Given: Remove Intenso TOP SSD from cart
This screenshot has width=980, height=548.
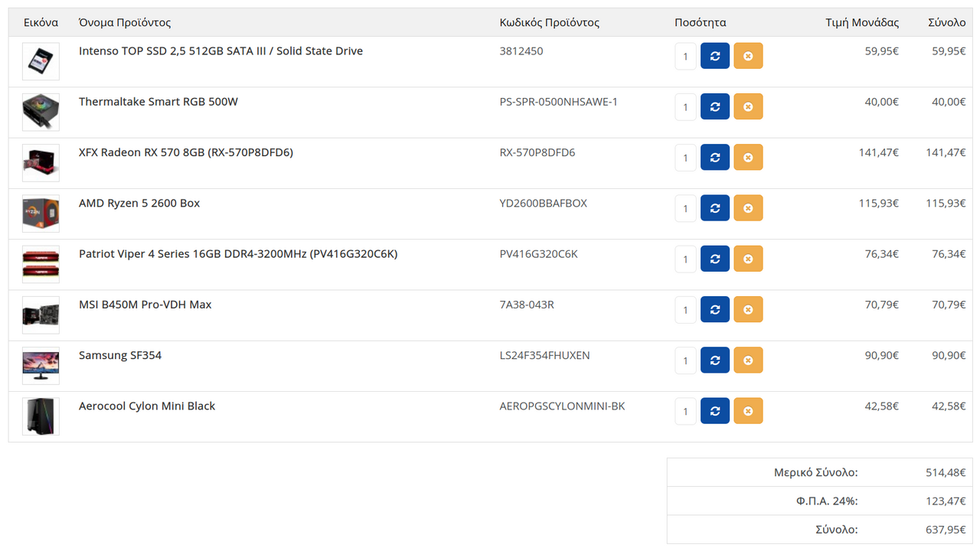Looking at the screenshot, I should pos(748,56).
